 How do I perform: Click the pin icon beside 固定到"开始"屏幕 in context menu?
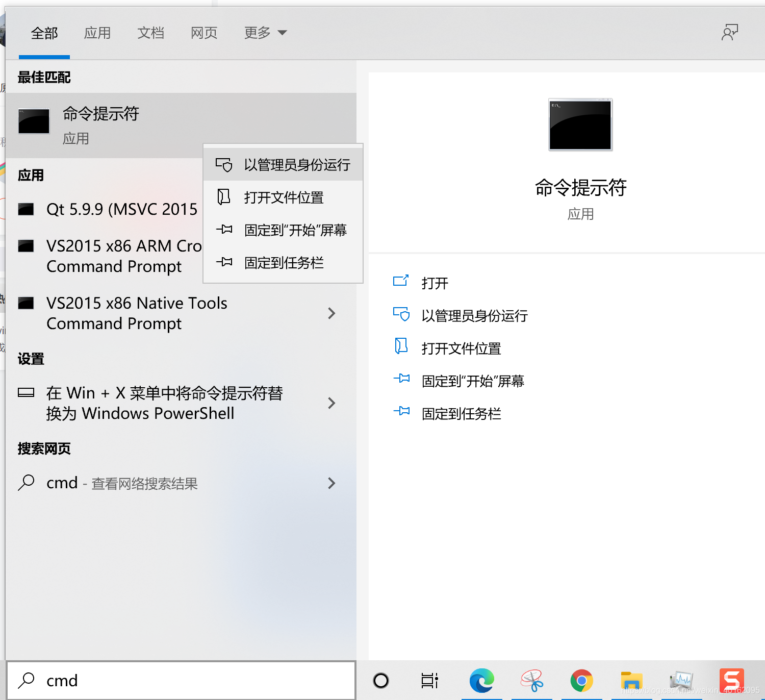click(x=224, y=230)
